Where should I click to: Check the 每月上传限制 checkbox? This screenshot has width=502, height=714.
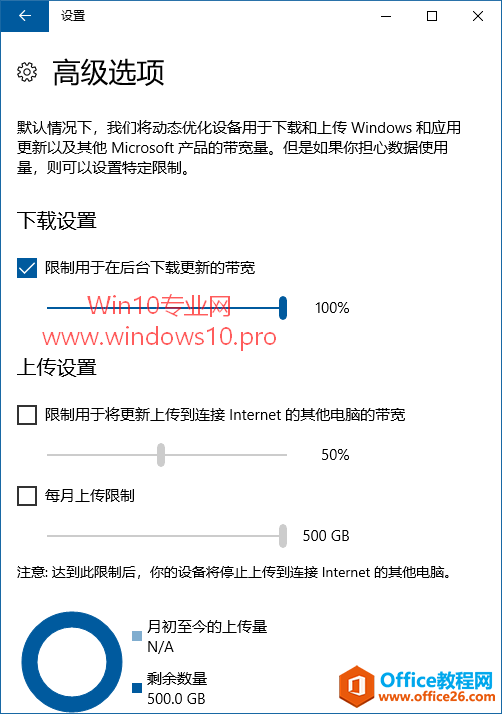pyautogui.click(x=27, y=495)
